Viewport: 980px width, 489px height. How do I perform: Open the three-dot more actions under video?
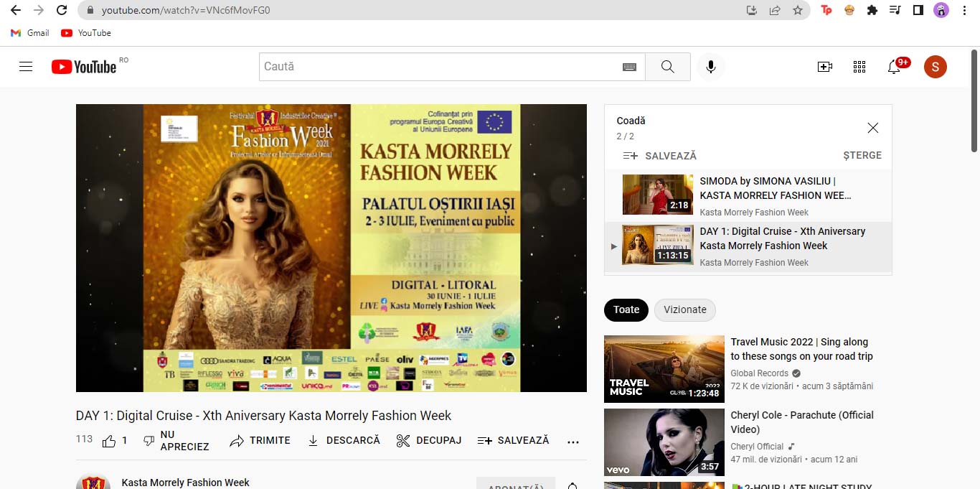573,442
